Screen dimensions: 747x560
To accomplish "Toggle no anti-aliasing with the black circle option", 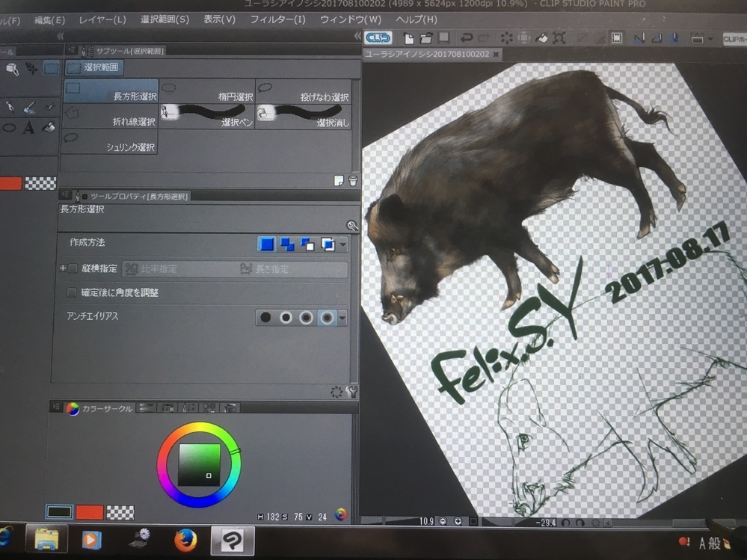I will [266, 317].
